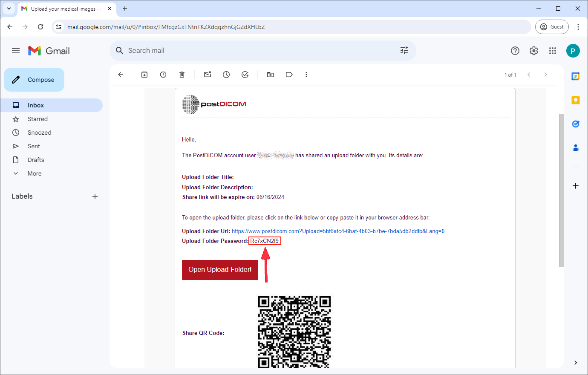
Task: Click in the Search mail field
Action: click(256, 51)
